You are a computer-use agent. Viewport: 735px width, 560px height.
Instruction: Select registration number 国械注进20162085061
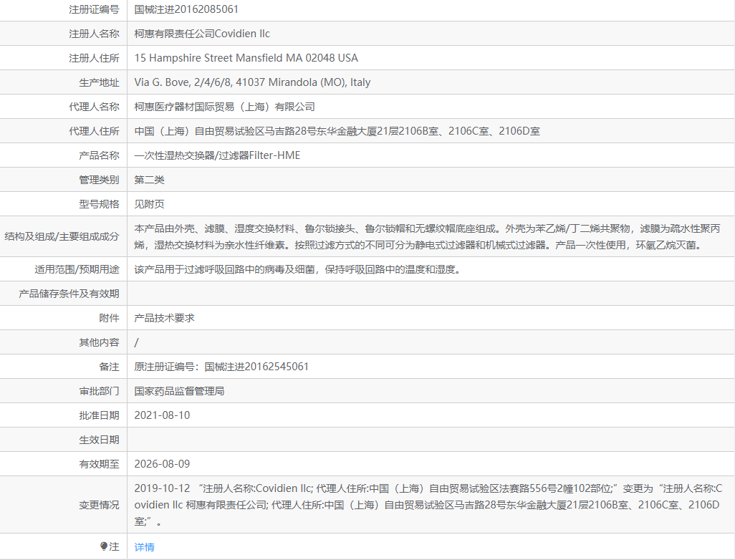(186, 9)
